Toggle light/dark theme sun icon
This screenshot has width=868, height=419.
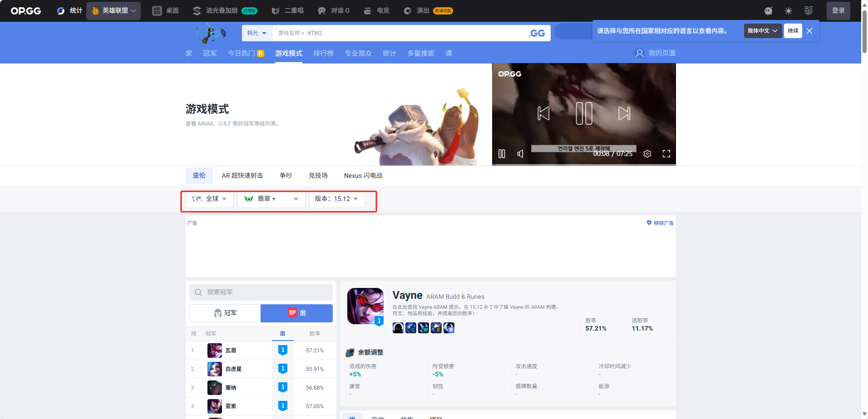pyautogui.click(x=789, y=10)
